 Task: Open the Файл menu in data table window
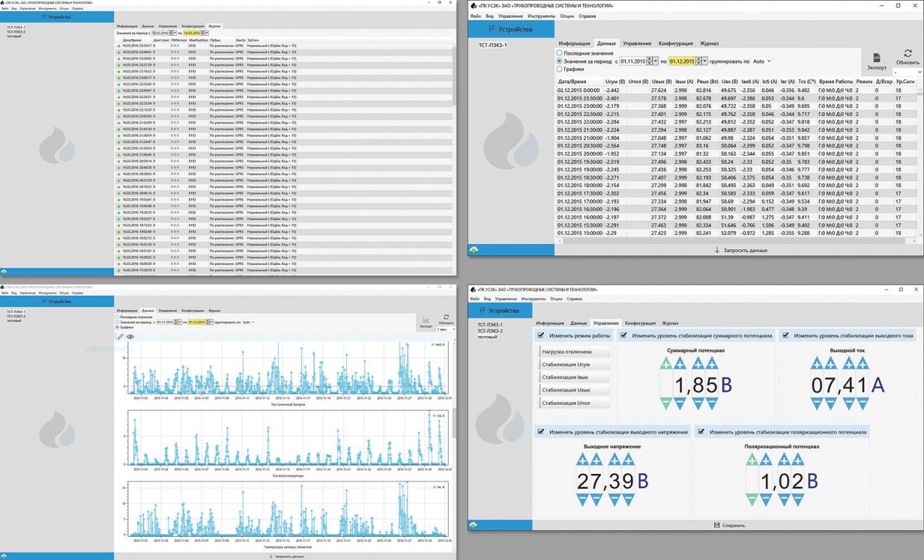(x=475, y=16)
